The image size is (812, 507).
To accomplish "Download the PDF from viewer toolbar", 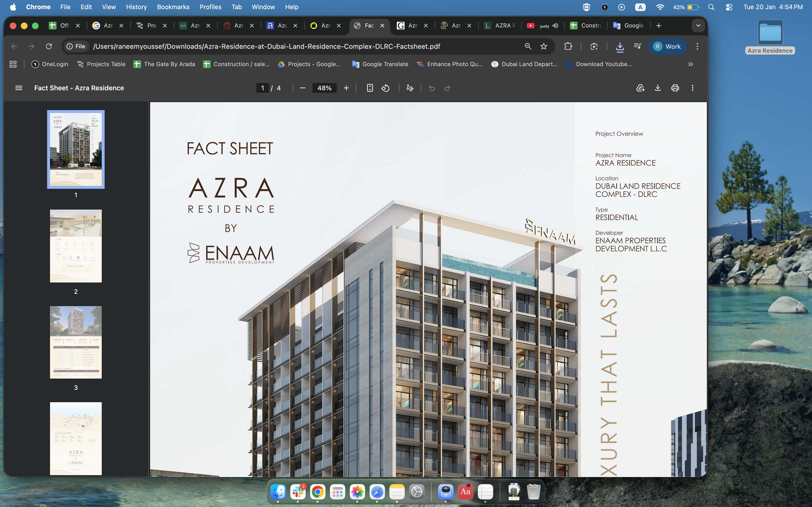I will [x=657, y=88].
